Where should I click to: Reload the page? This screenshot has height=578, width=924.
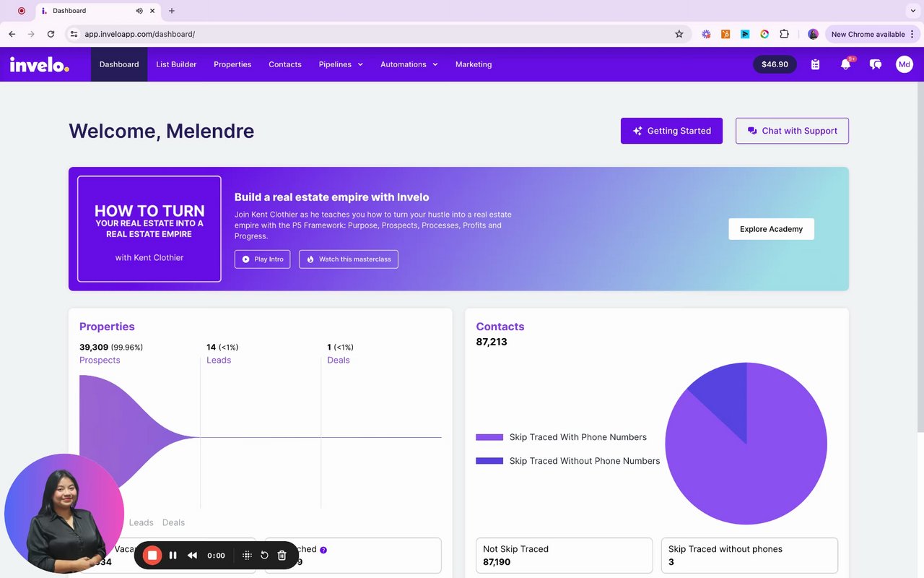[x=51, y=34]
